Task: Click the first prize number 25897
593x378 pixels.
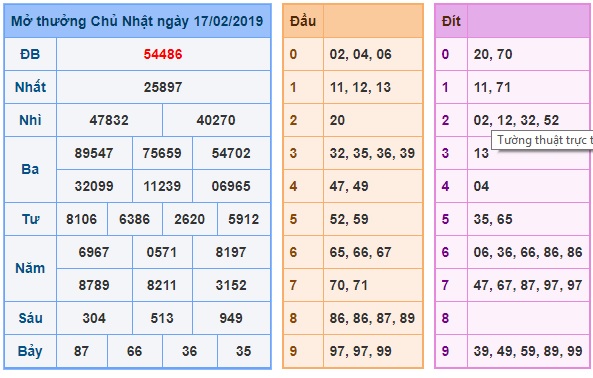Action: 163,87
